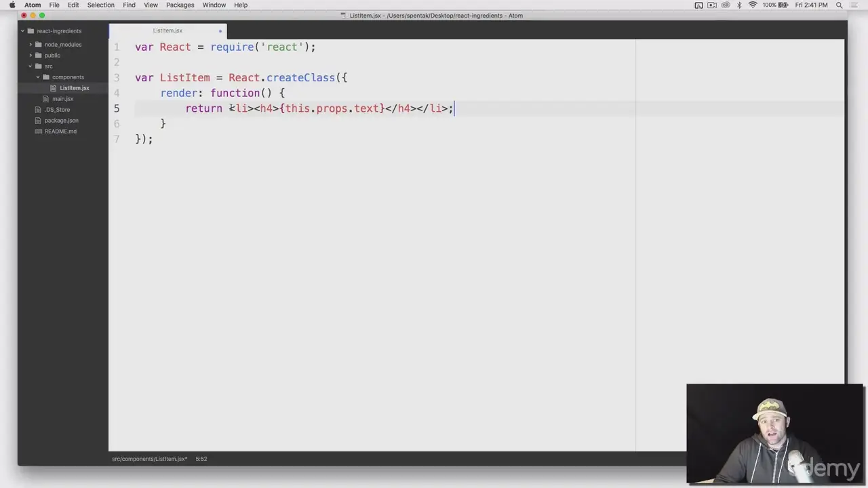Open .DS_Store in the tree view

pyautogui.click(x=58, y=110)
